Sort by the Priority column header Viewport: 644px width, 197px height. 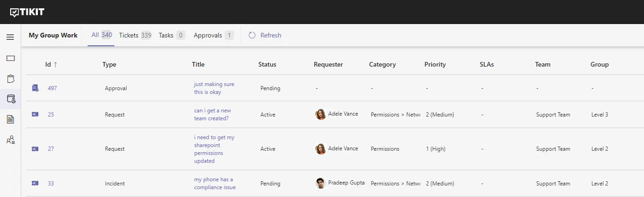pos(435,64)
